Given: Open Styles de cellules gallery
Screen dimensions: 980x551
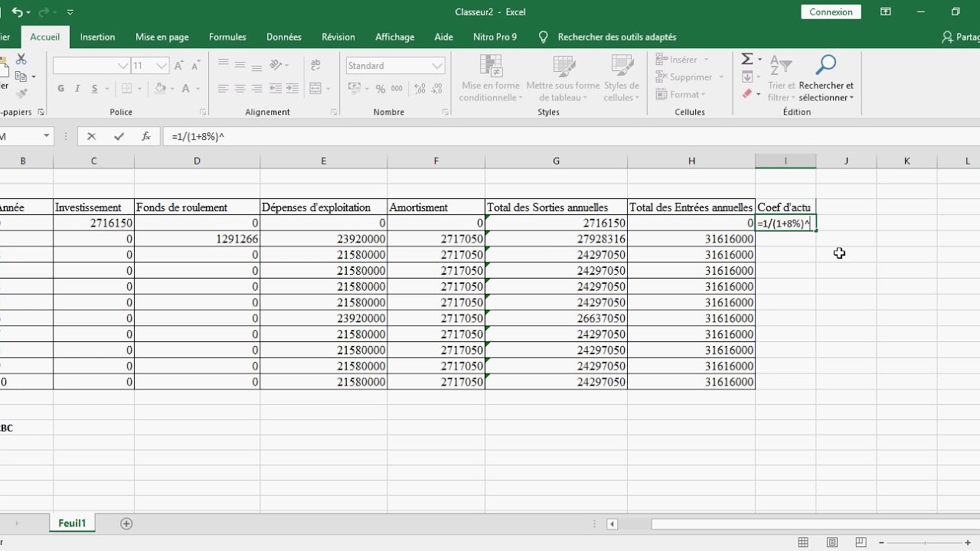Looking at the screenshot, I should [621, 78].
